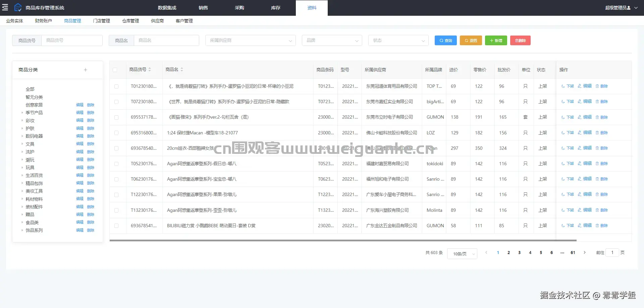Sort the table by 商品名 column
The image size is (644, 308).
click(x=182, y=69)
